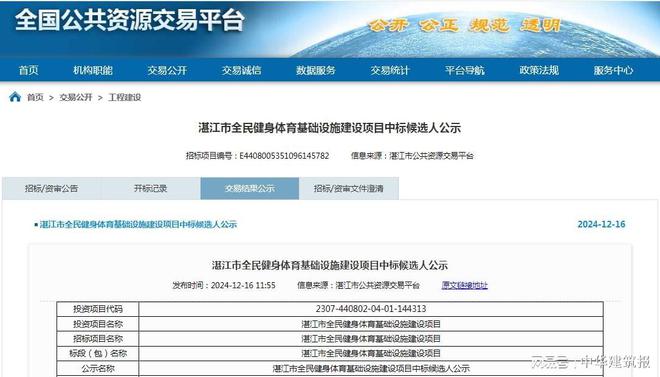Click the home icon in breadcrumb
The height and width of the screenshot is (377, 660).
15,97
